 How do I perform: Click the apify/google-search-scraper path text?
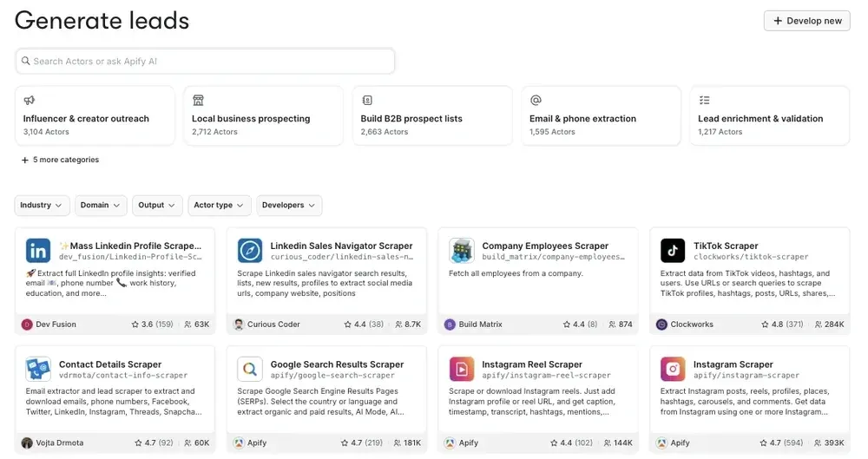click(332, 376)
